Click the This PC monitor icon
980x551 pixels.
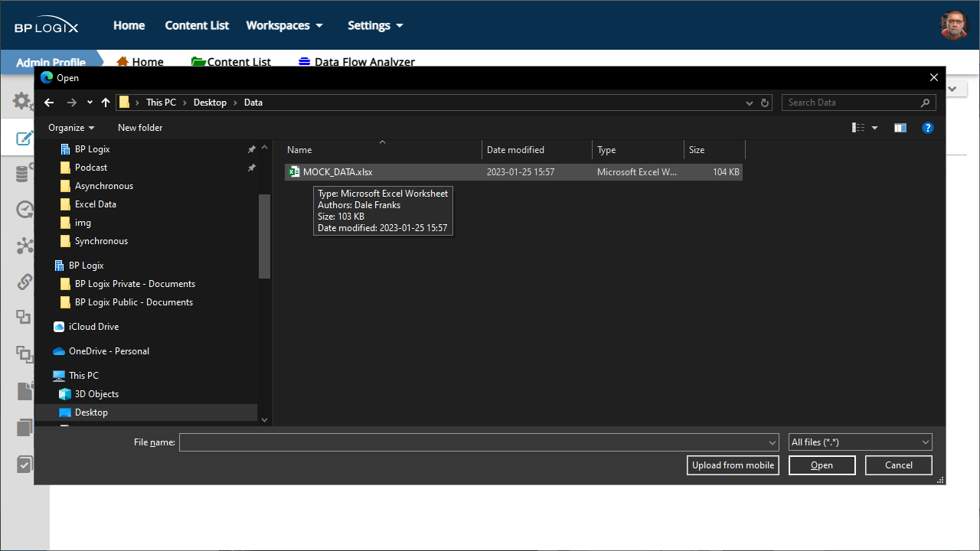[59, 376]
